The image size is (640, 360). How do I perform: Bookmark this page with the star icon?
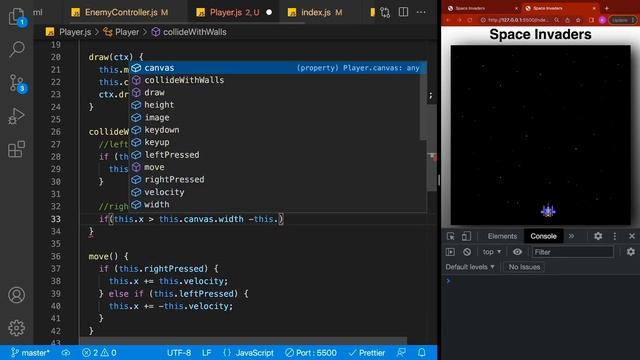[x=578, y=20]
